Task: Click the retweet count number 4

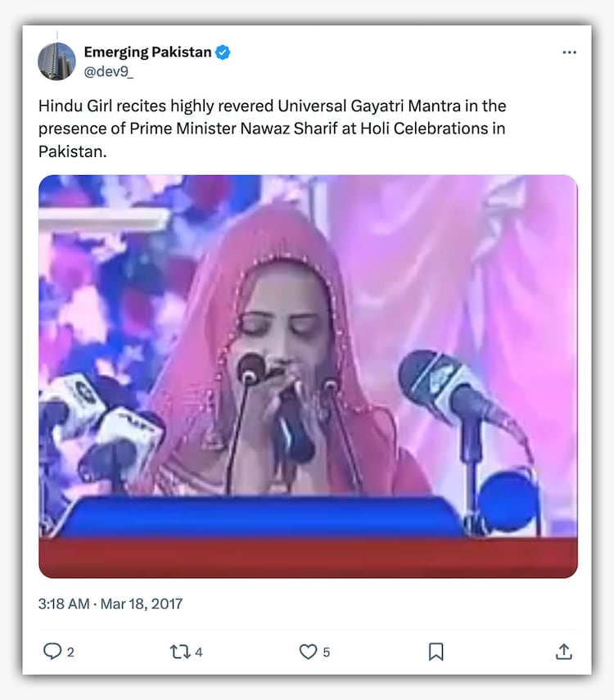Action: click(199, 653)
